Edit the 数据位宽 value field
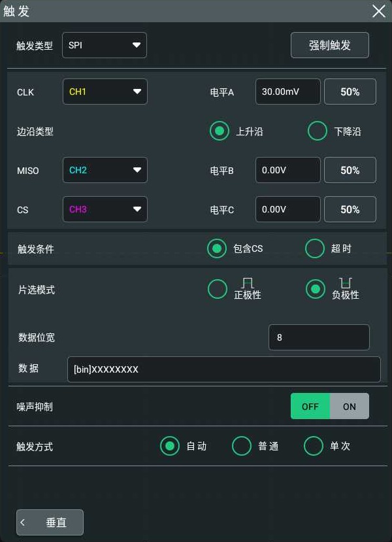Image resolution: width=392 pixels, height=542 pixels. coord(319,337)
